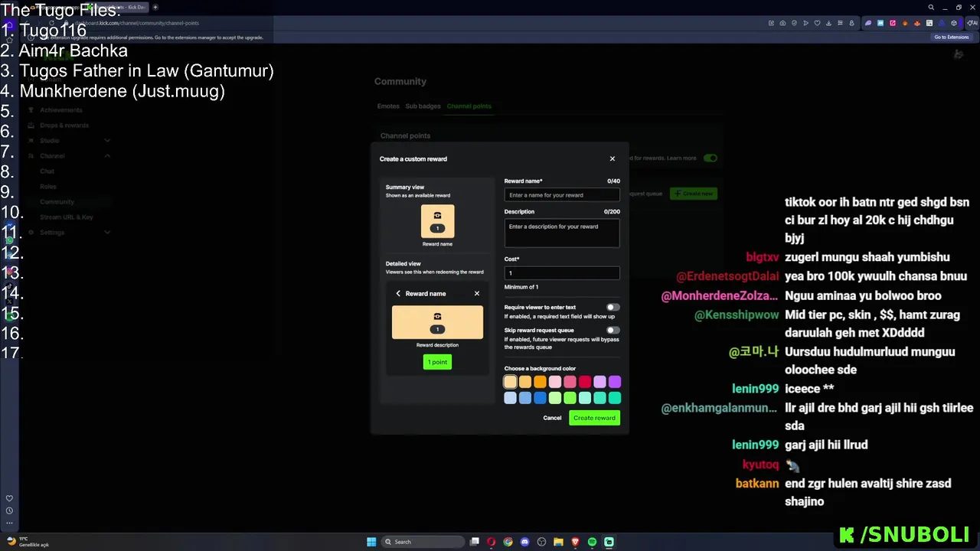The width and height of the screenshot is (980, 551).
Task: Click the browser profile account icon
Action: coord(851,23)
